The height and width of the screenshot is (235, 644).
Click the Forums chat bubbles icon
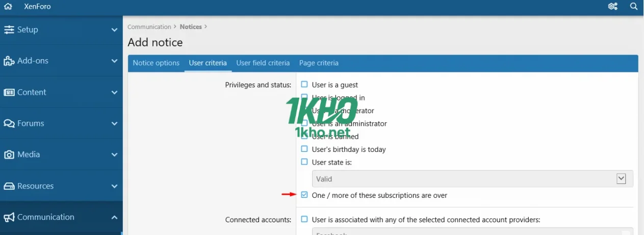tap(9, 124)
